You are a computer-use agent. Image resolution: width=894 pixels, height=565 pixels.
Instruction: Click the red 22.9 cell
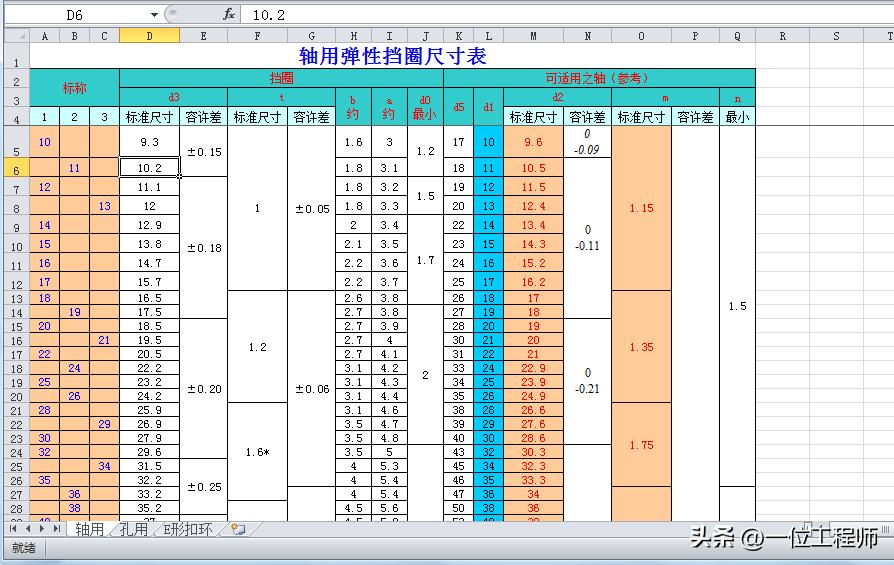[x=533, y=368]
